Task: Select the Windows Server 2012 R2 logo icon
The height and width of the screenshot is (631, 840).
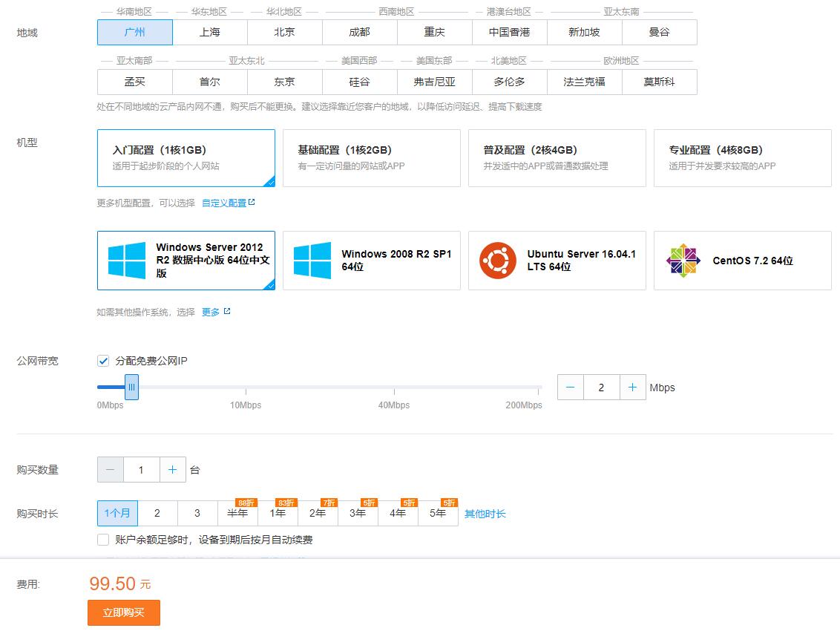Action: click(x=127, y=261)
